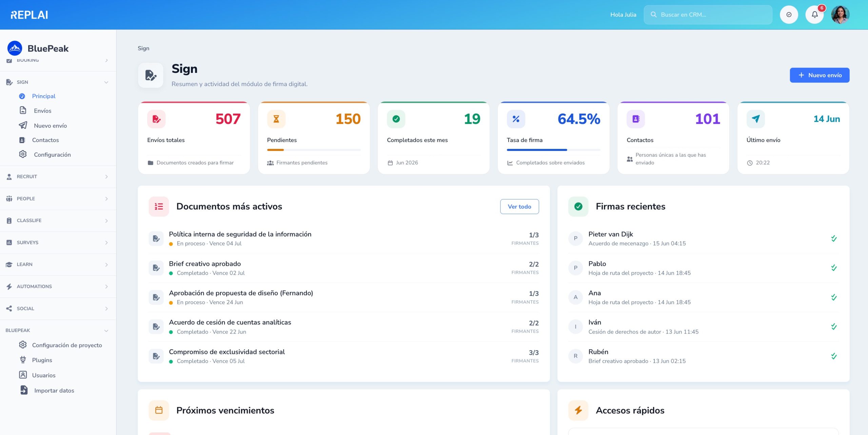Open Importar datos menu item
This screenshot has height=435, width=868.
pyautogui.click(x=54, y=391)
